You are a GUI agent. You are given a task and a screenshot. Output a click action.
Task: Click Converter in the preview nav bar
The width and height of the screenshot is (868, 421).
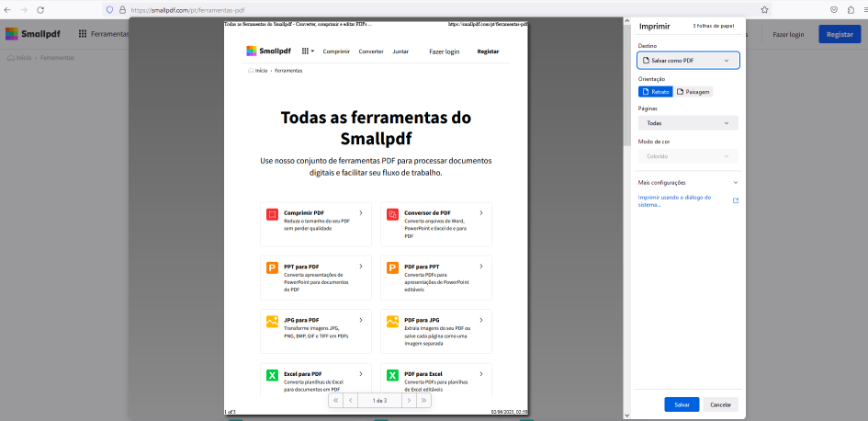(371, 51)
